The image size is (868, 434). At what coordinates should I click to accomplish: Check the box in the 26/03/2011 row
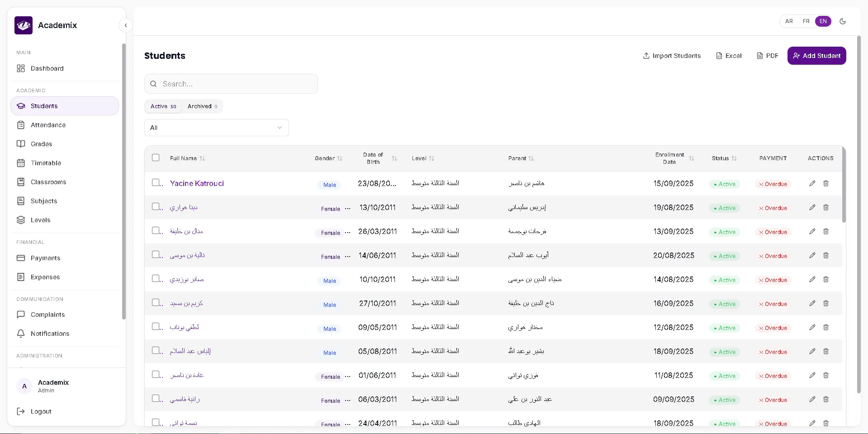coord(156,230)
